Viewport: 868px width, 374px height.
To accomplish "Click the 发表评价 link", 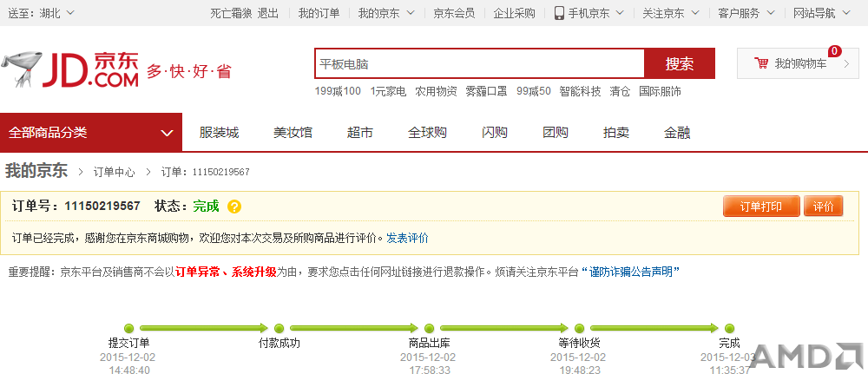I will coord(407,239).
